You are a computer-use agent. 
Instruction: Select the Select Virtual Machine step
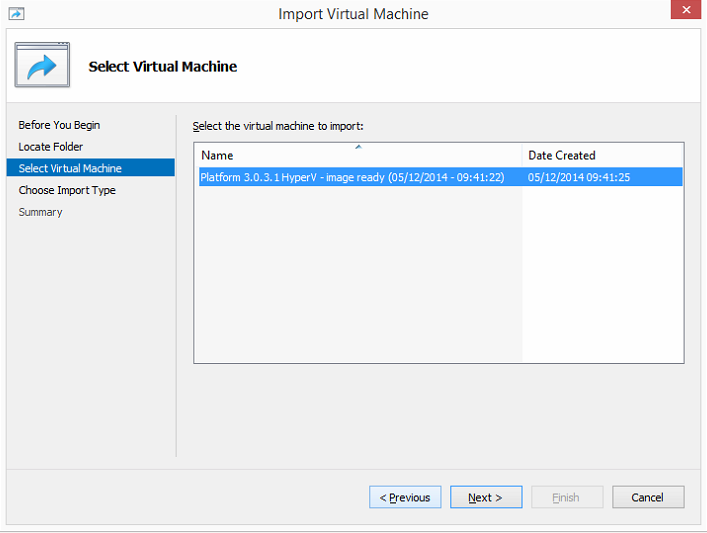point(70,168)
